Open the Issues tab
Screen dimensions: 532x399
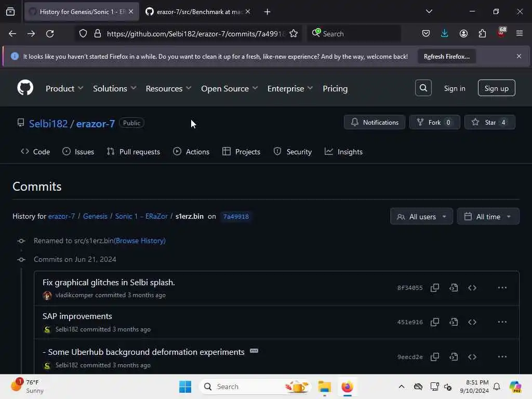coord(78,152)
